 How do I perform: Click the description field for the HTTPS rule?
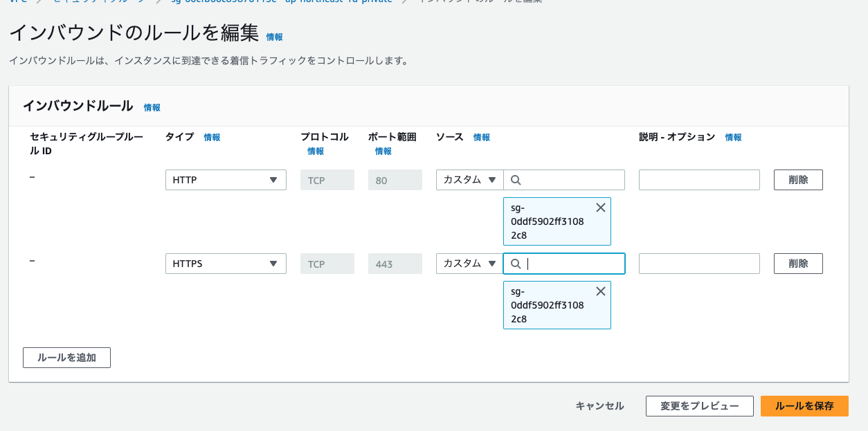(699, 264)
